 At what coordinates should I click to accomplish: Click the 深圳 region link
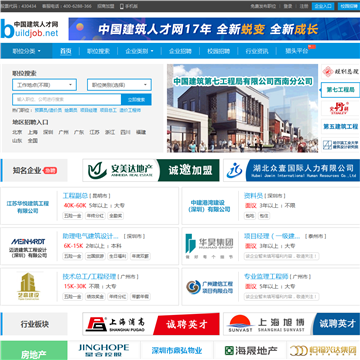pos(48,132)
